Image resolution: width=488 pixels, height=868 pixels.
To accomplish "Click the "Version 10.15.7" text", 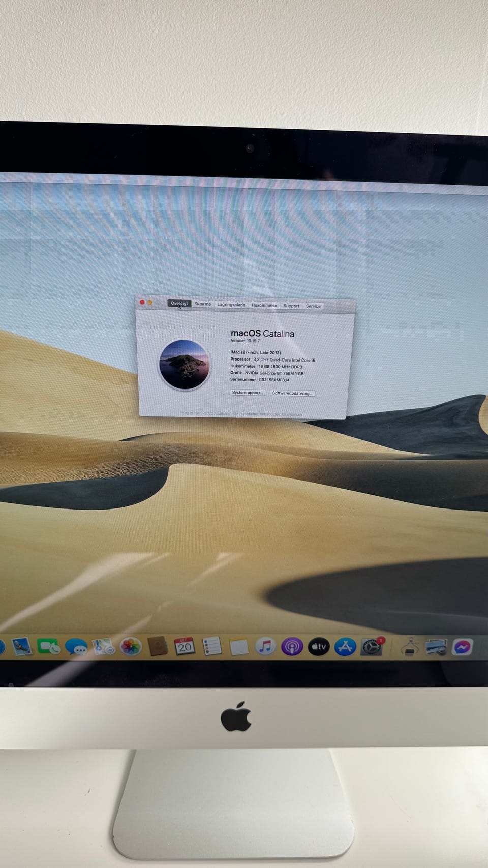I will pyautogui.click(x=245, y=341).
